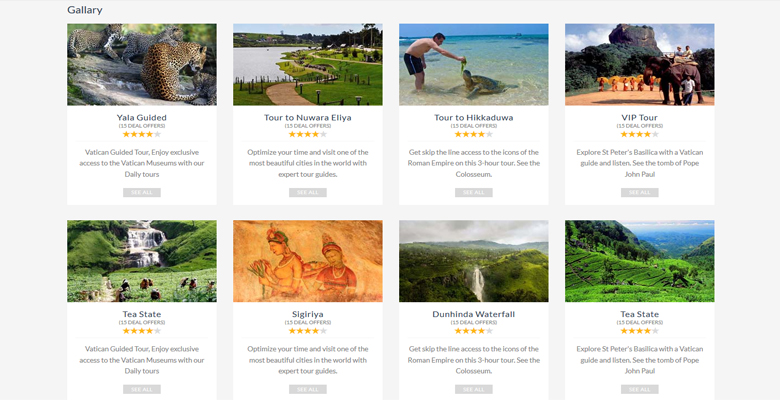The image size is (780, 400).
Task: Click the Gallary section heading
Action: click(85, 10)
